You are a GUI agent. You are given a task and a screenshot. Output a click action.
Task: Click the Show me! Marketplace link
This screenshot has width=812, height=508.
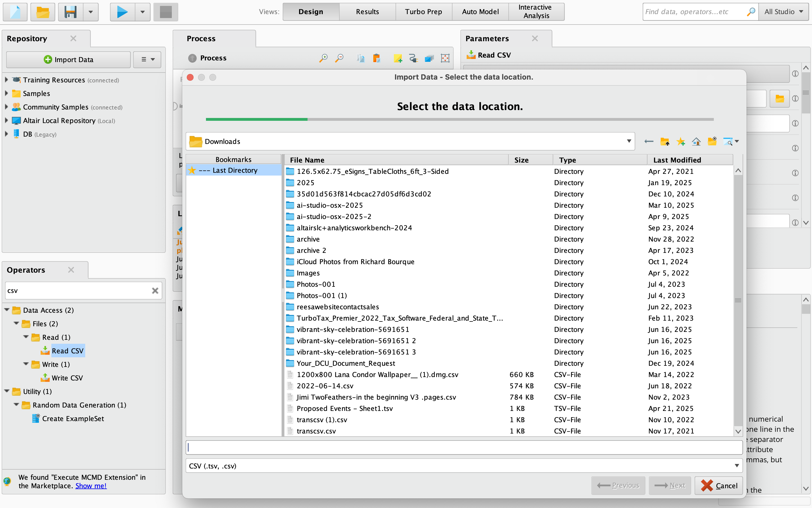pos(91,486)
